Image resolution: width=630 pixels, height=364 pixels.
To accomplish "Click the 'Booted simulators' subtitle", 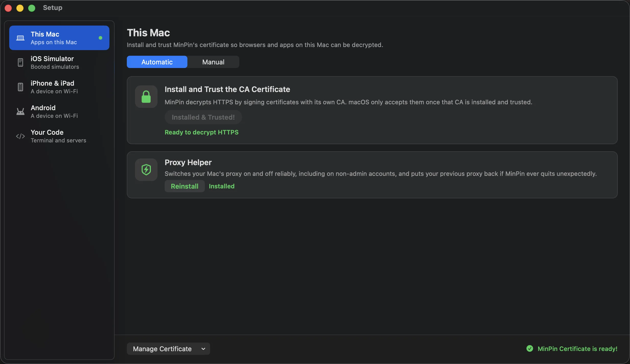I will click(55, 67).
